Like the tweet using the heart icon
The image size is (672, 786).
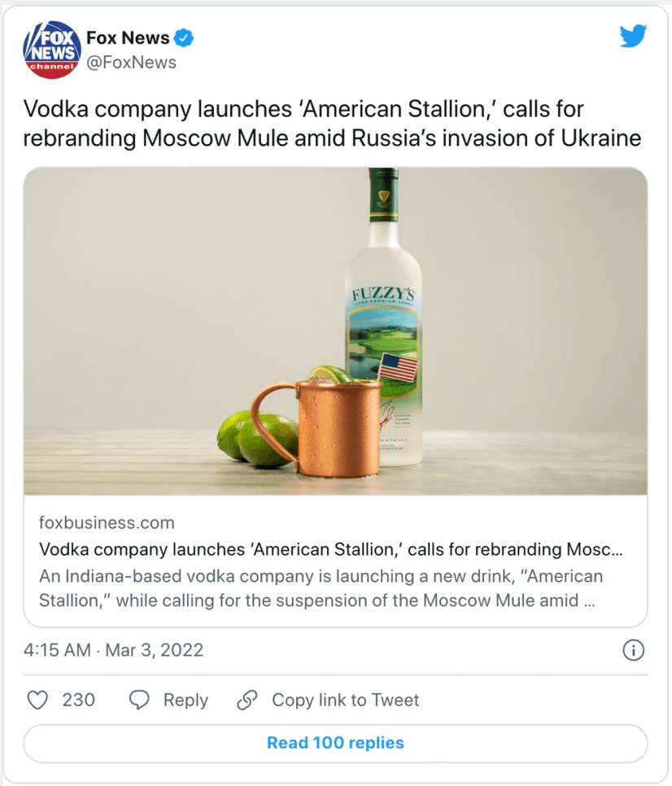pyautogui.click(x=37, y=700)
